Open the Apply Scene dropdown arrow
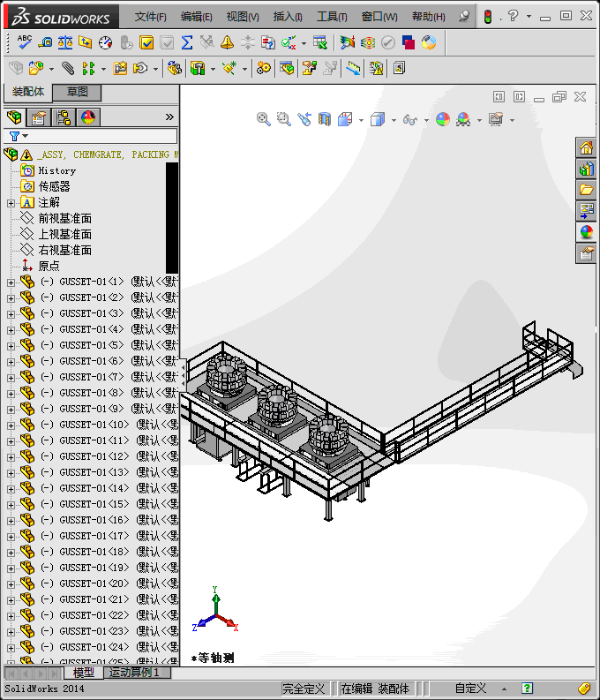The width and height of the screenshot is (600, 700). tap(479, 120)
